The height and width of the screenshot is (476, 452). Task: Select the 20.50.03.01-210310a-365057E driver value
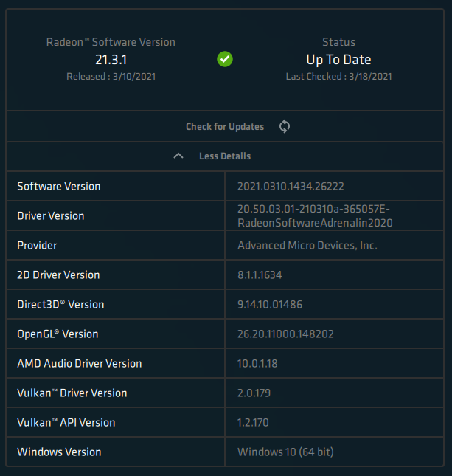point(315,215)
